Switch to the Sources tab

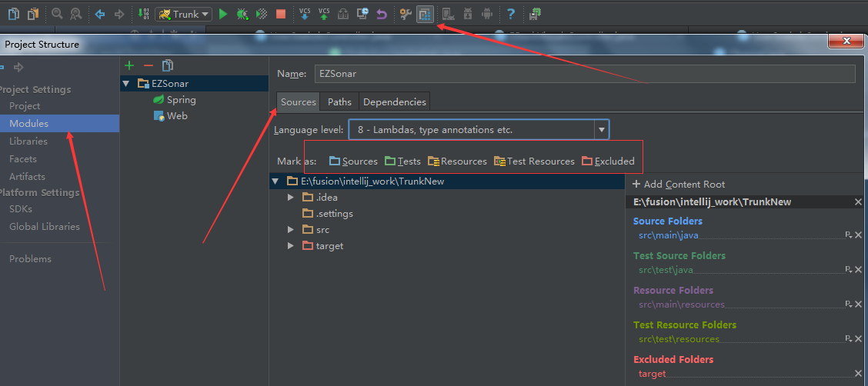pos(299,101)
